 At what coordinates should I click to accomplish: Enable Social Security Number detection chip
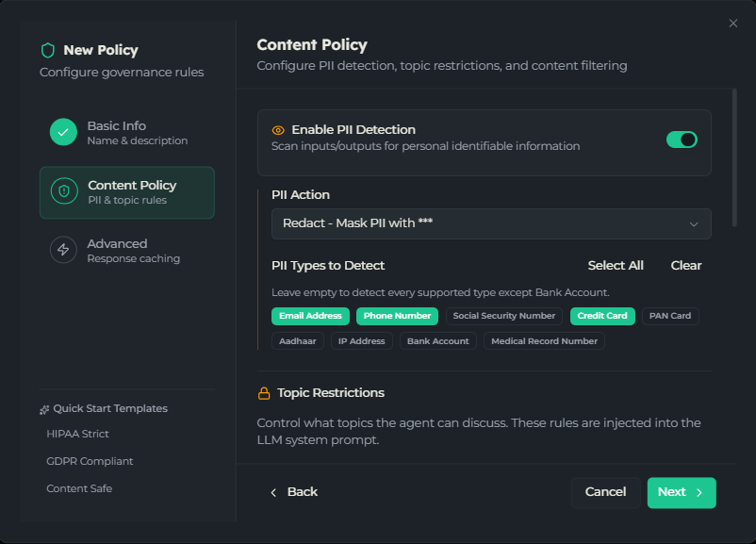tap(503, 316)
